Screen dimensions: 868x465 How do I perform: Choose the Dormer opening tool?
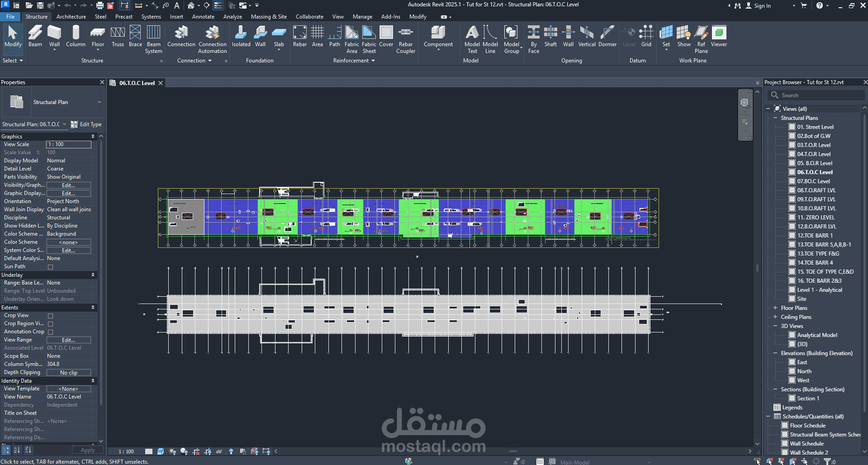point(607,36)
